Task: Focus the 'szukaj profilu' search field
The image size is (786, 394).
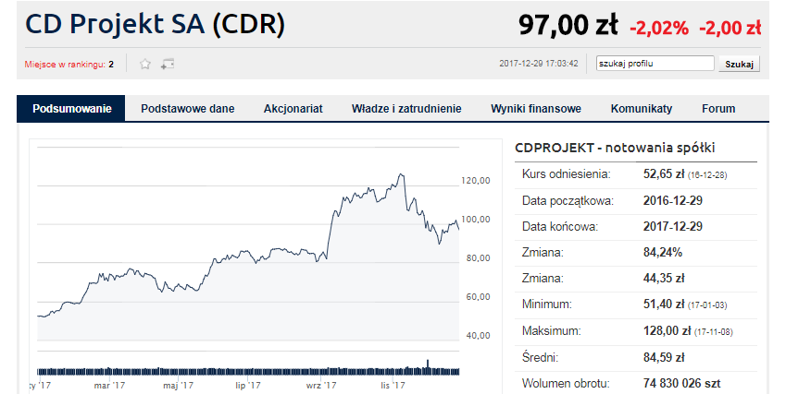Action: (x=655, y=63)
